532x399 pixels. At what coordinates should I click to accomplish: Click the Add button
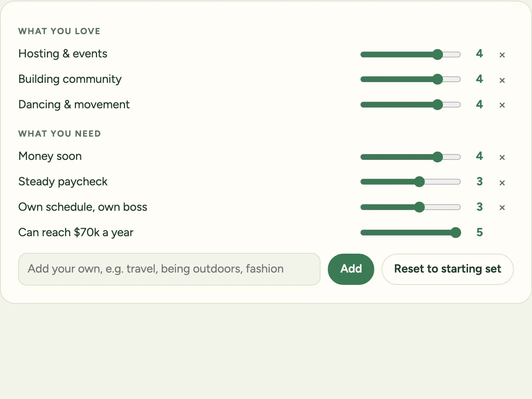point(351,269)
